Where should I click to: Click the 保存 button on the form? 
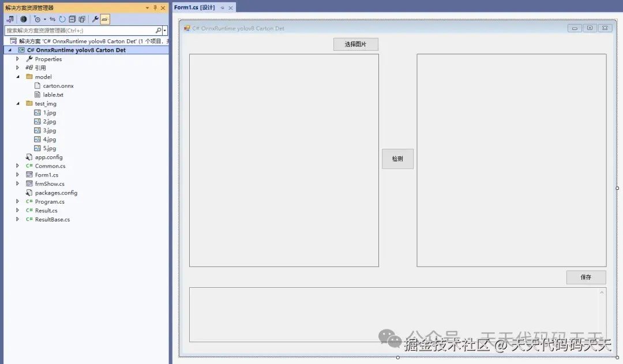[586, 277]
